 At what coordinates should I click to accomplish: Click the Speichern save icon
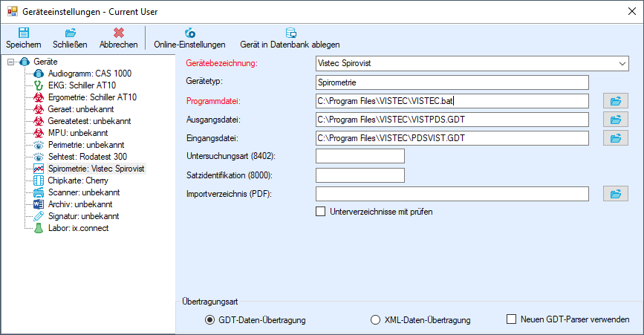point(24,33)
